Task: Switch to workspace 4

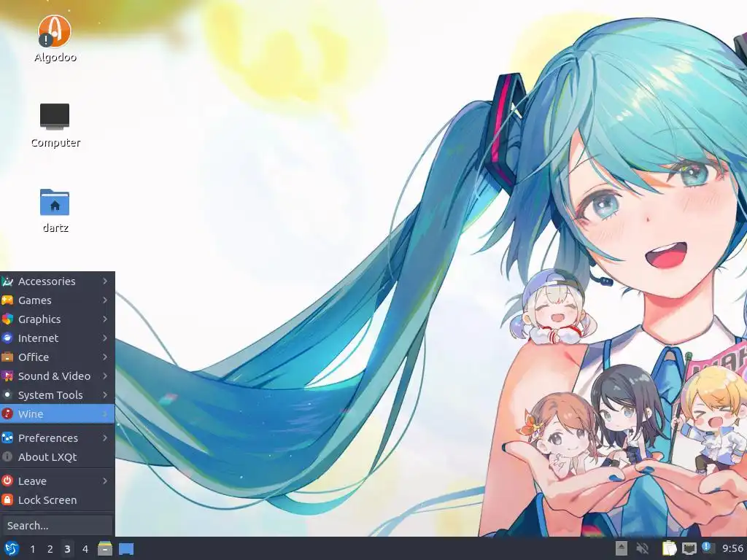Action: coord(85,549)
